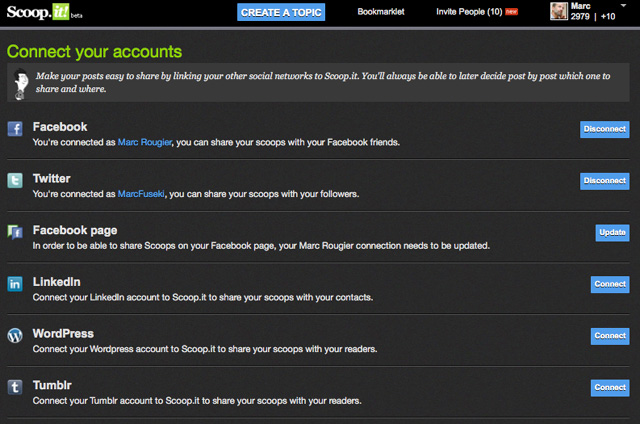Viewport: 640px width, 424px height.
Task: Update the Facebook page connection
Action: point(612,233)
